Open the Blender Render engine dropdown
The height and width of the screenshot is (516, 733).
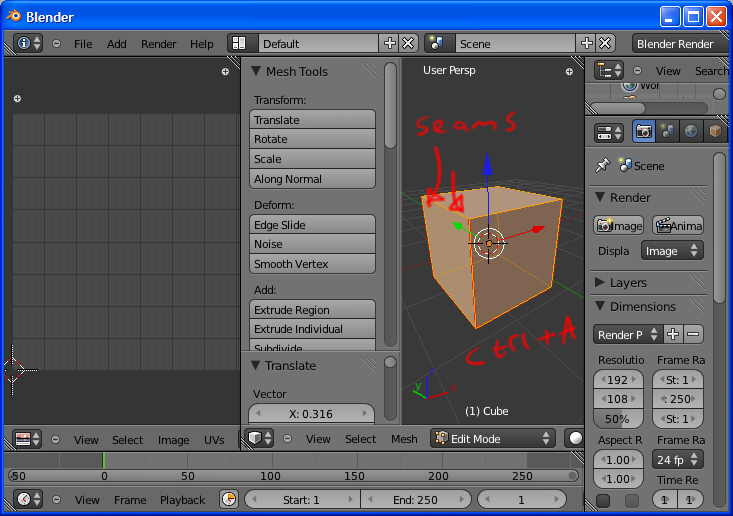tap(679, 44)
